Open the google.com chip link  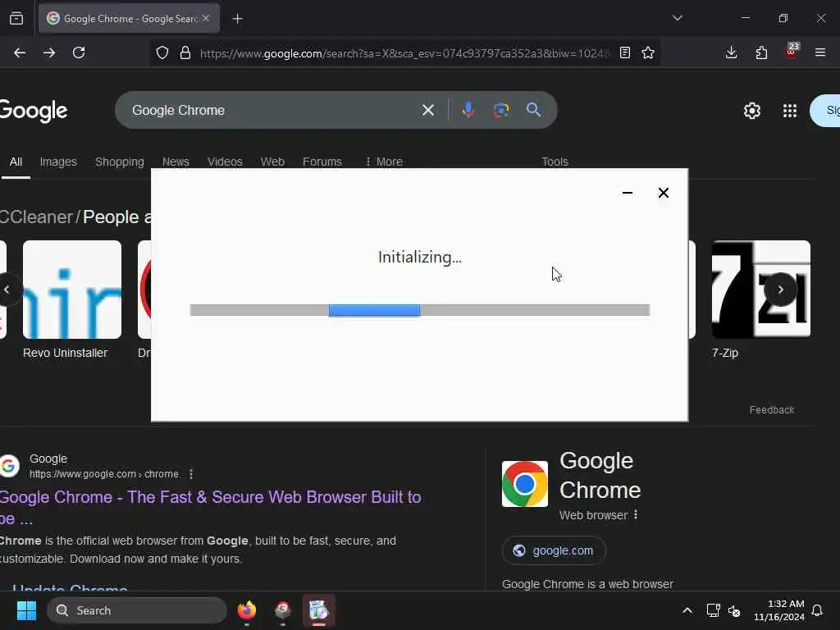tap(554, 550)
